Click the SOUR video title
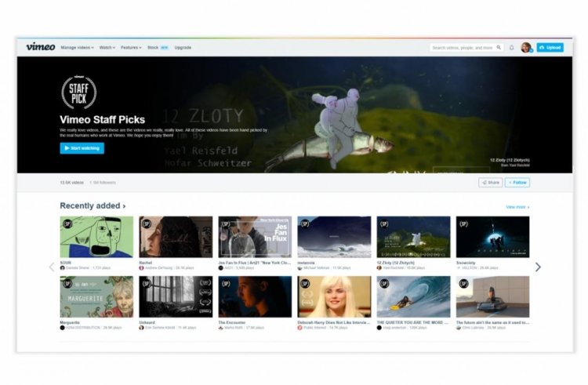 (65, 263)
